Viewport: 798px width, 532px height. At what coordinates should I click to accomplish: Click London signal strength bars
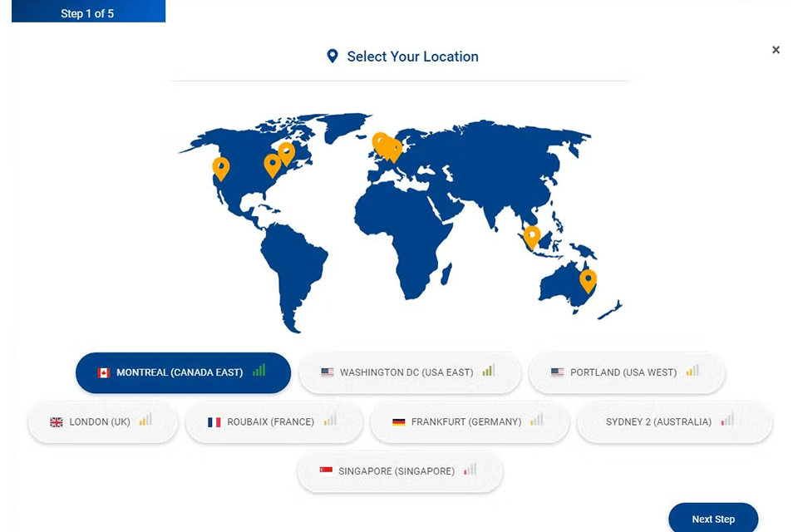pyautogui.click(x=145, y=420)
